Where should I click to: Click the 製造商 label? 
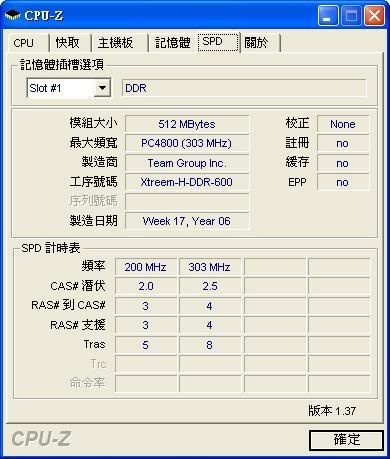pyautogui.click(x=100, y=162)
